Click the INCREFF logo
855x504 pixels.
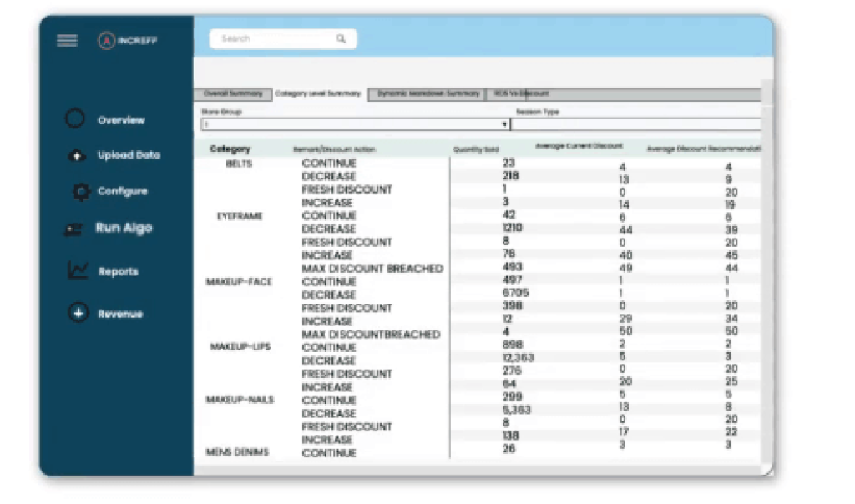pos(126,39)
